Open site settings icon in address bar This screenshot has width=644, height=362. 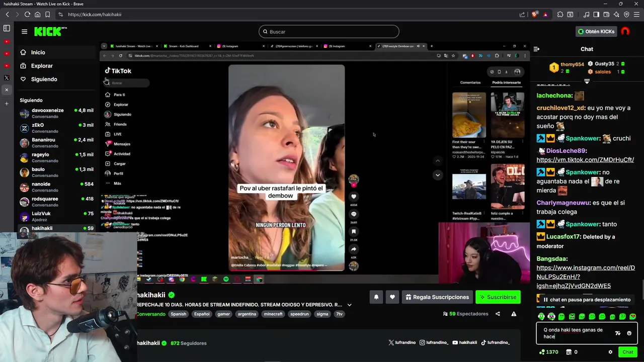[61, 15]
